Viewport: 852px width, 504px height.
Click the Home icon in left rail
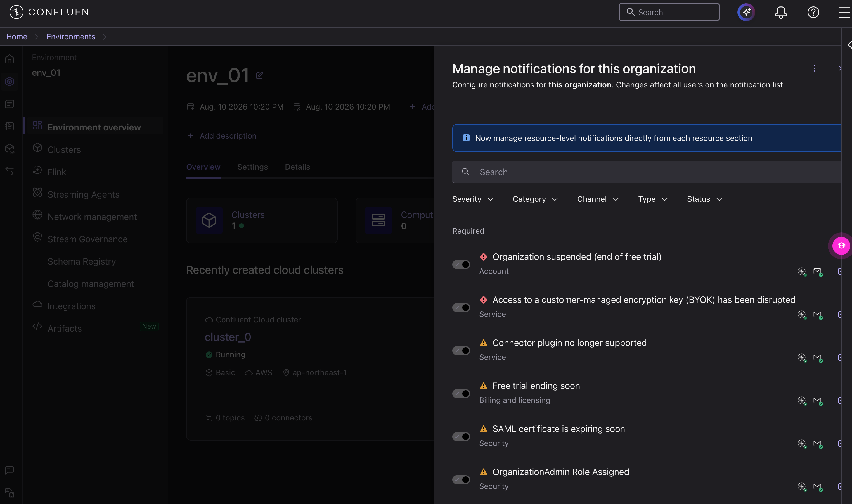pos(10,59)
